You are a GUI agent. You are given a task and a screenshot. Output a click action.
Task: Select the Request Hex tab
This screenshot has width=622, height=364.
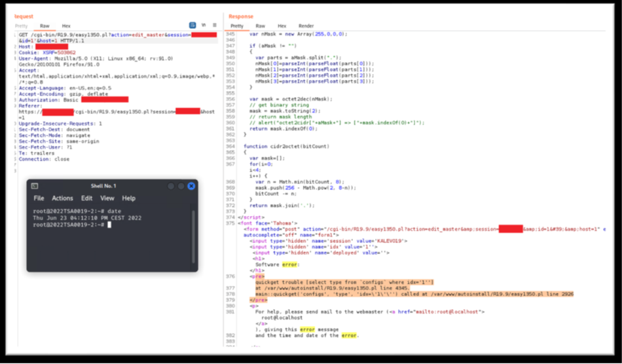click(x=66, y=26)
